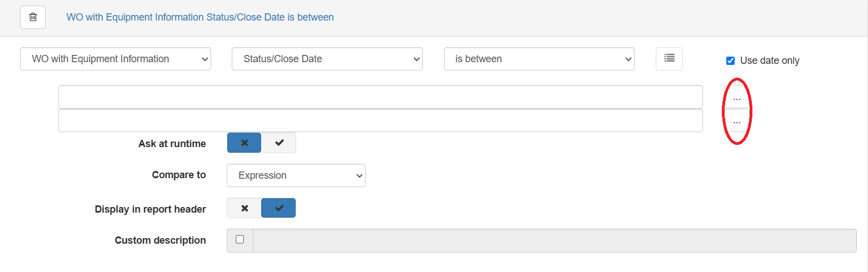Set Ask at runtime to checkmark (on)
This screenshot has width=868, height=272.
279,143
